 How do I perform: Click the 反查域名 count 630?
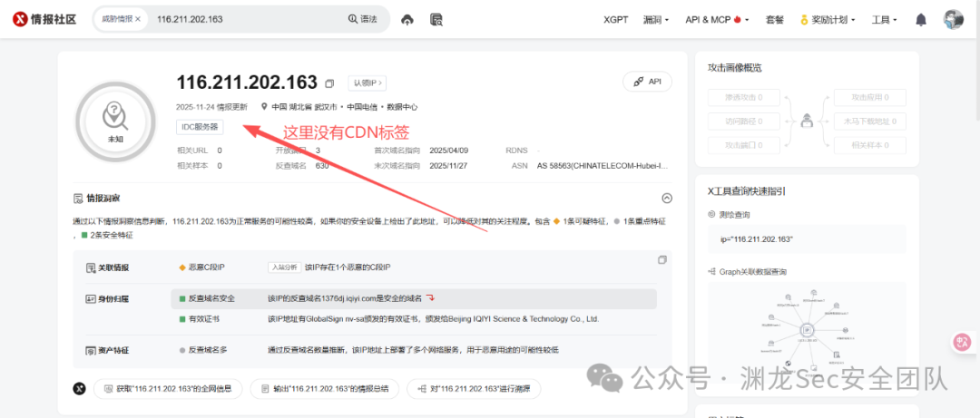[322, 166]
